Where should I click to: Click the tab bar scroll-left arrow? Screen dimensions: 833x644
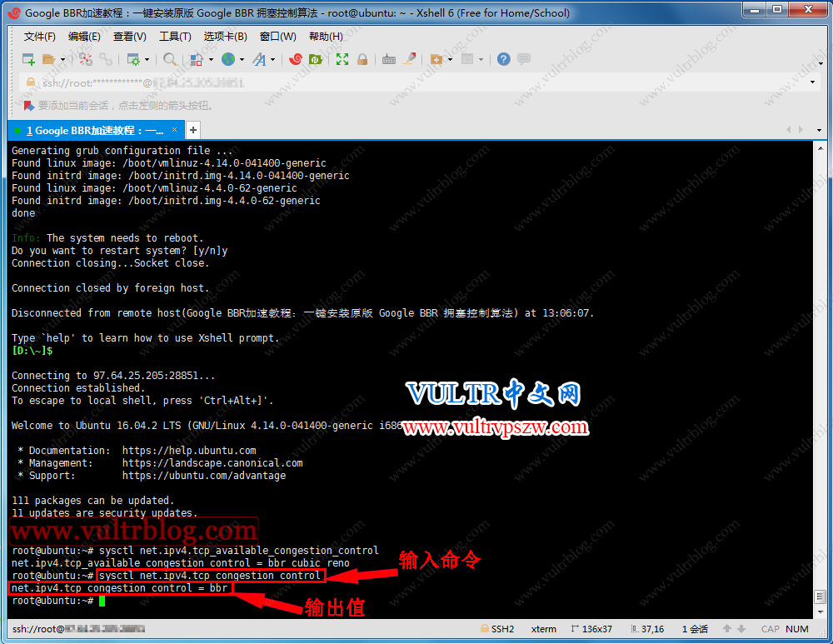788,130
